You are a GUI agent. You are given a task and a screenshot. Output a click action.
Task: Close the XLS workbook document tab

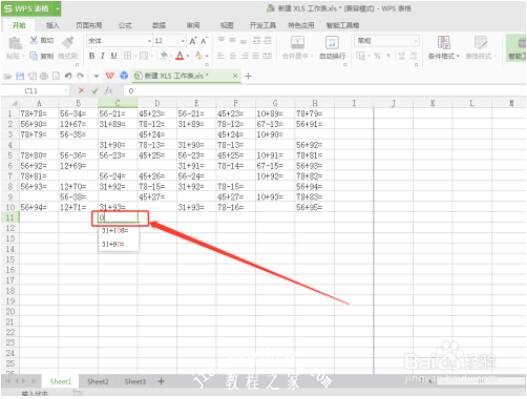pyautogui.click(x=235, y=76)
